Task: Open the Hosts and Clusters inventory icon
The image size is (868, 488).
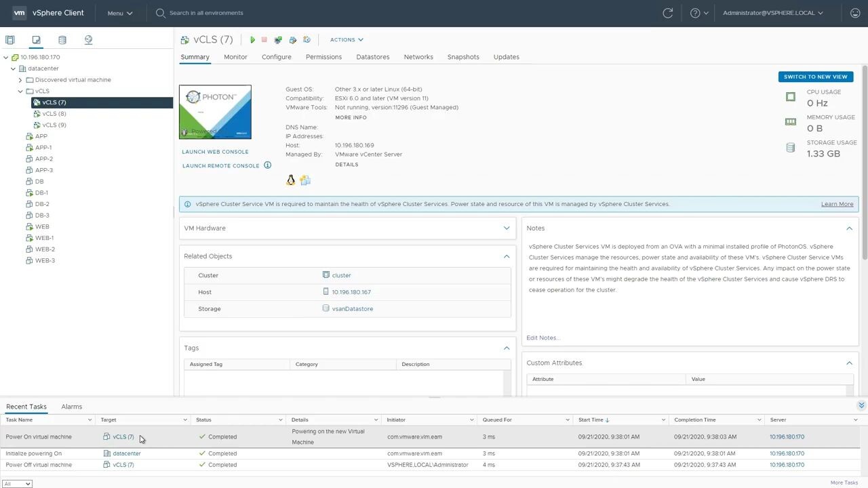Action: tap(10, 40)
